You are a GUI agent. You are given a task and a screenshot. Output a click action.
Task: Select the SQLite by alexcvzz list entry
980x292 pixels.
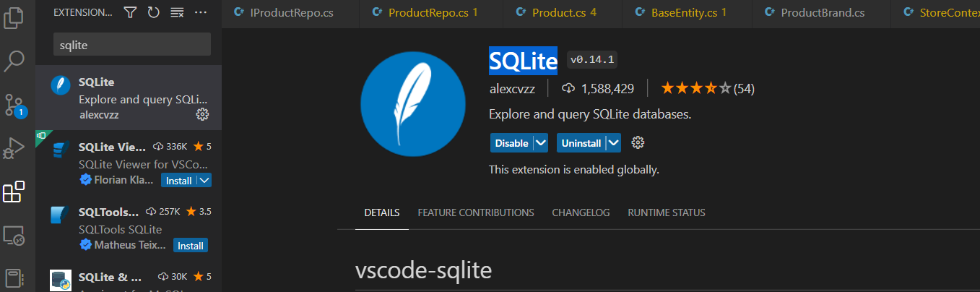click(x=129, y=98)
